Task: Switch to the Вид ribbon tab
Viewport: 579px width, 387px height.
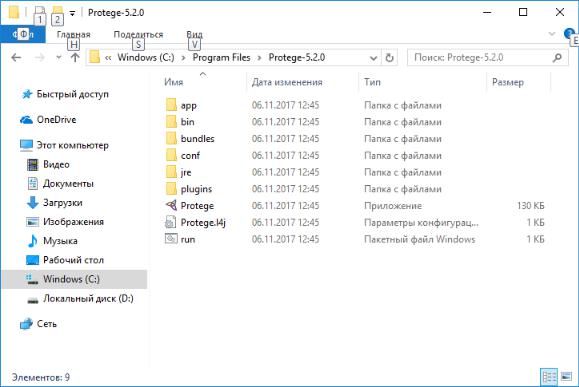Action: coord(194,34)
